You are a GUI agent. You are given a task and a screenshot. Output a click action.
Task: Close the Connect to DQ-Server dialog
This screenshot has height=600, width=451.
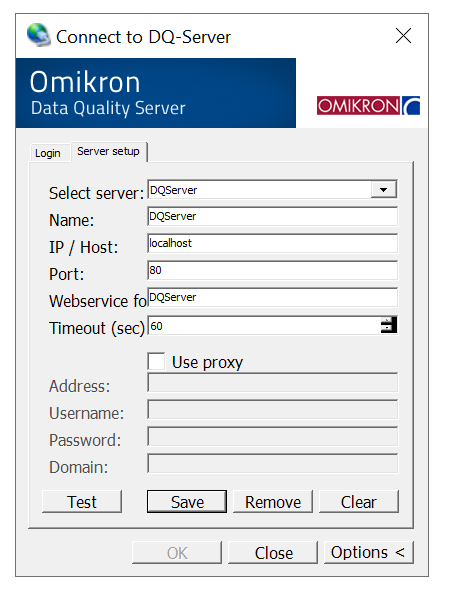403,36
